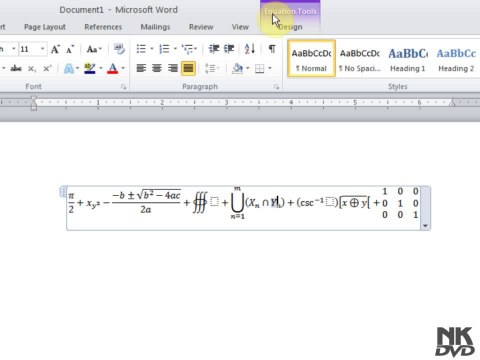Click the Numbering list icon

coord(164,49)
